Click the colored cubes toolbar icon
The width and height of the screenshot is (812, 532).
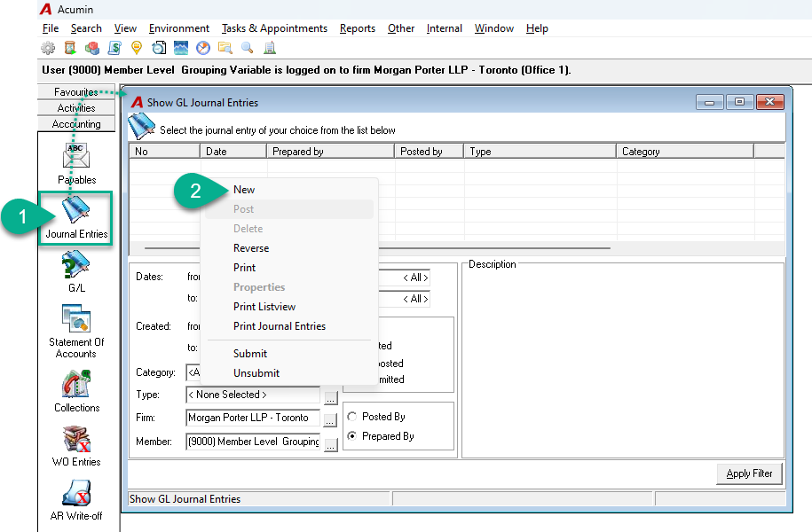pos(92,48)
